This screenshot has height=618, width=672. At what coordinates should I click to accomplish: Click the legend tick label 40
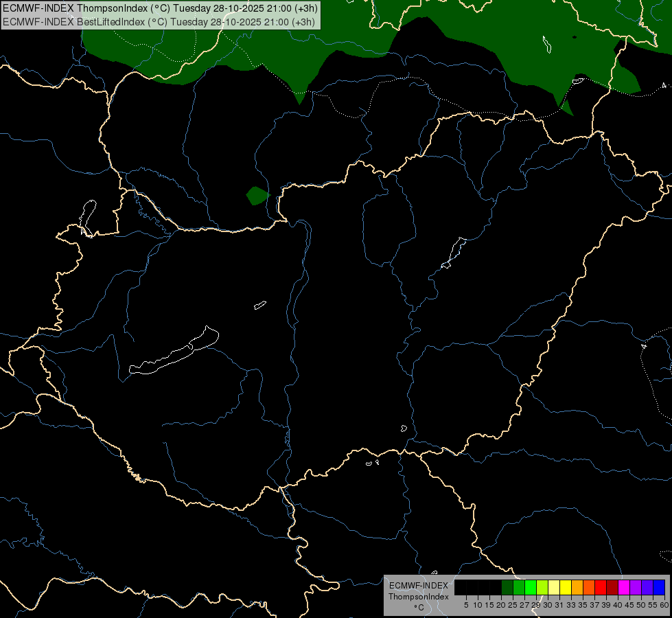pyautogui.click(x=618, y=605)
